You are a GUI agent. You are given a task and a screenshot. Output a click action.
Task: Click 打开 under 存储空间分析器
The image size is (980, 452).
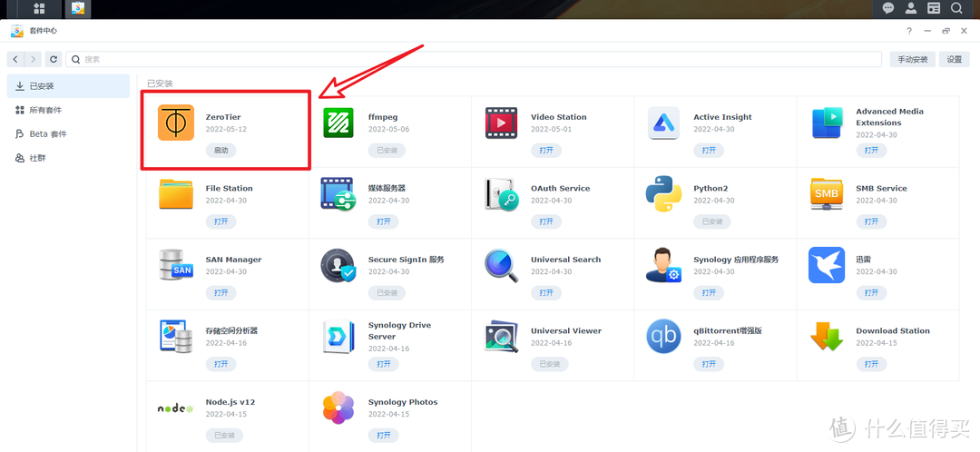(221, 365)
